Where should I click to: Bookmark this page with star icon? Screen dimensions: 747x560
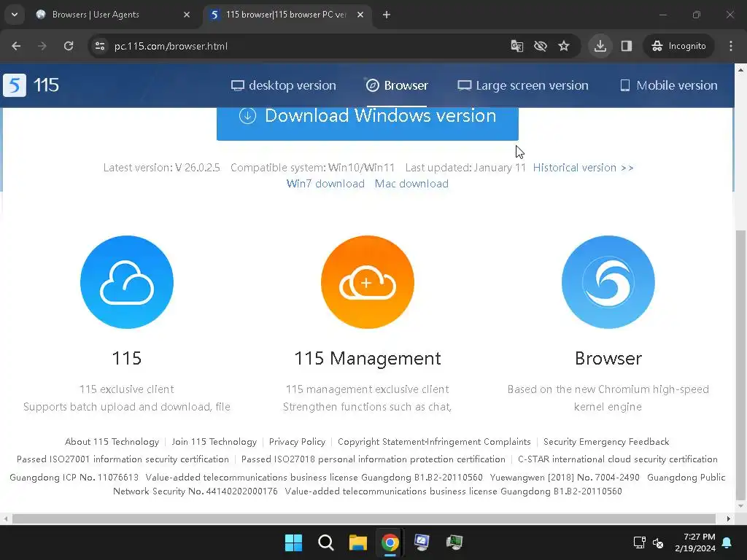564,46
